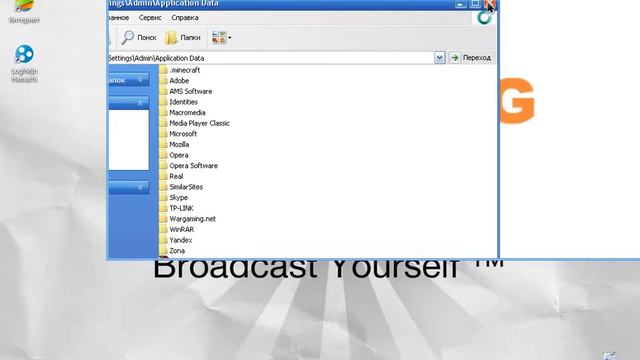Select the Microsoft folder icon
The image size is (640, 360).
pos(163,133)
